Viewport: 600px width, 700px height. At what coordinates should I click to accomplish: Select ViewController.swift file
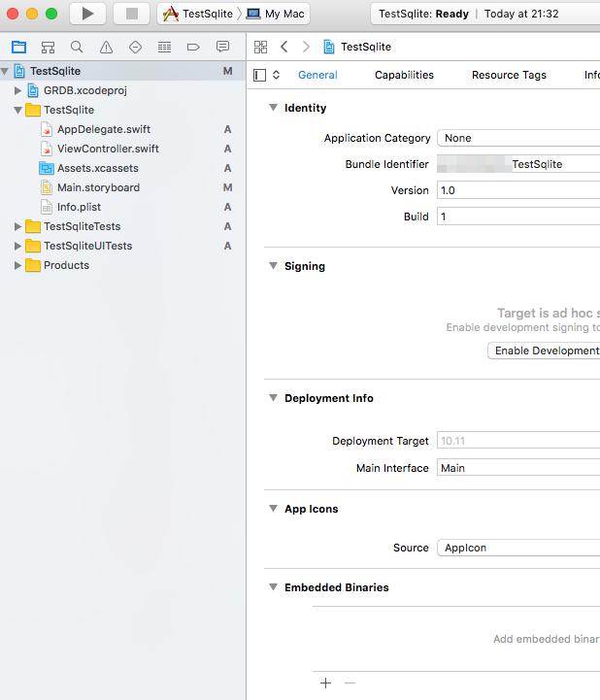coord(108,149)
